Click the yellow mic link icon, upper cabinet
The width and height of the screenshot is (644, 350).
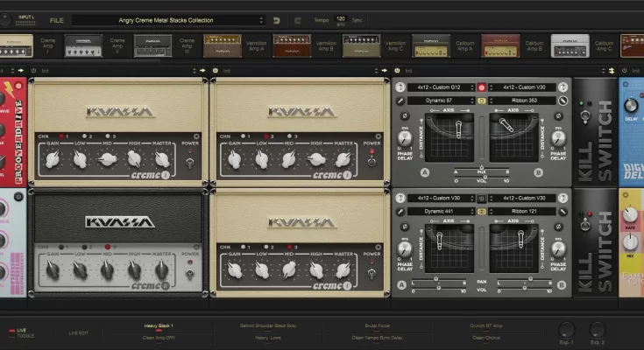tap(481, 101)
